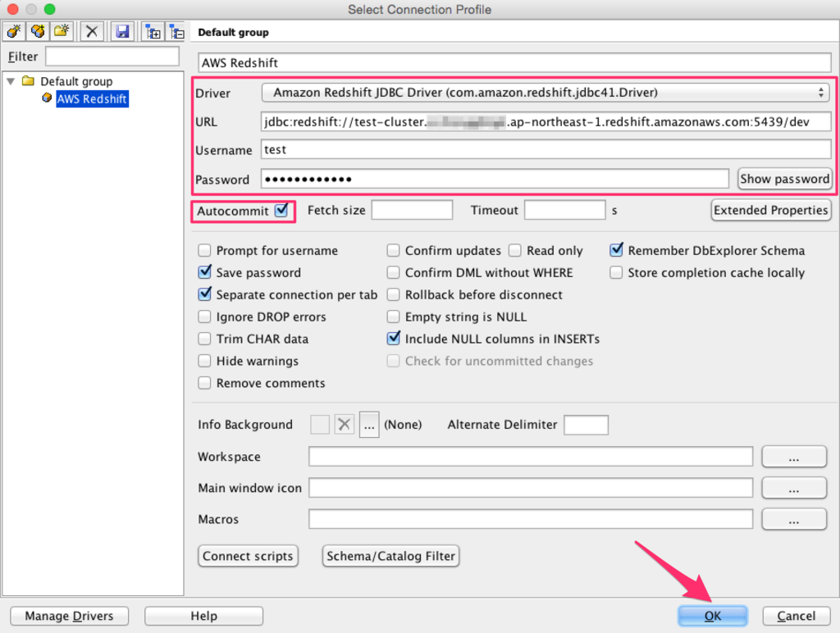This screenshot has height=633, width=840.
Task: Browse for Main window icon file
Action: click(x=794, y=488)
